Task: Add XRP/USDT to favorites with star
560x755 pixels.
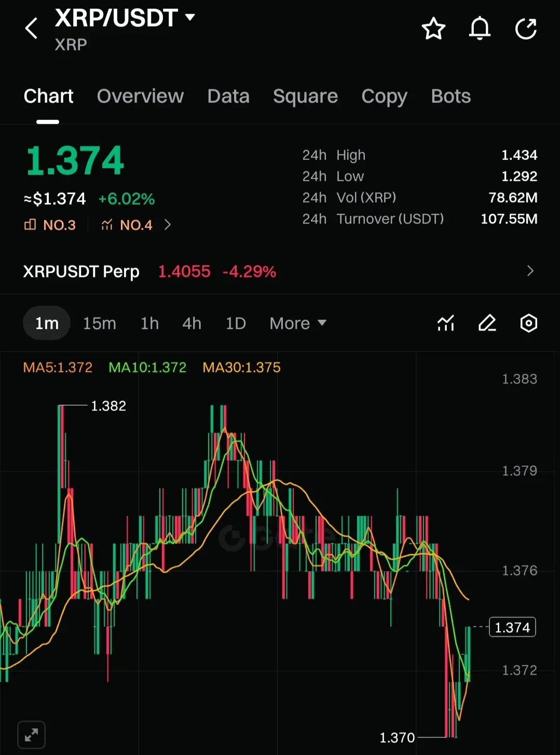Action: (x=433, y=29)
